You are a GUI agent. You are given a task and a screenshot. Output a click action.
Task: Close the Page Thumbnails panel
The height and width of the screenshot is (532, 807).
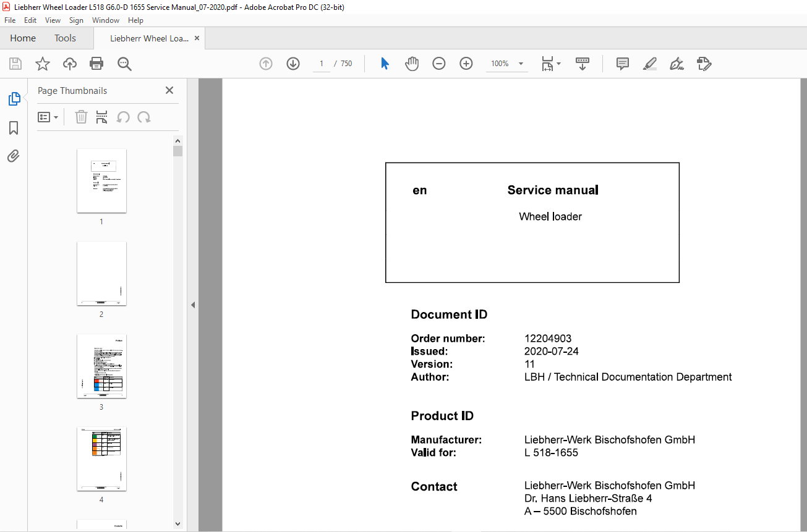pos(169,90)
